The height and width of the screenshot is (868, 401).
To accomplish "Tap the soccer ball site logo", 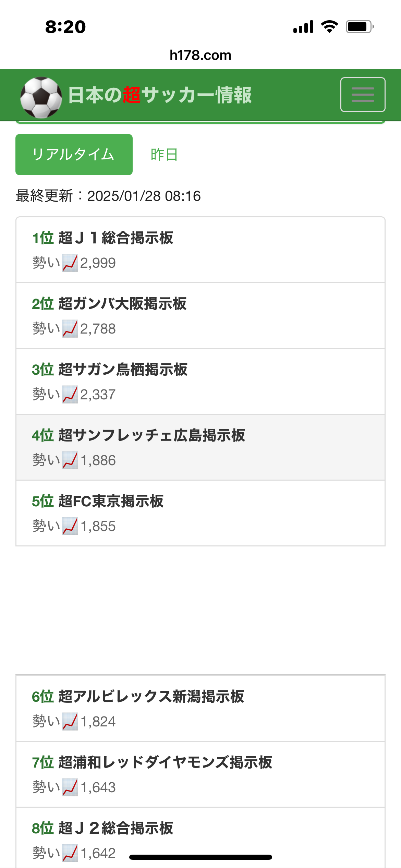I will [x=41, y=97].
